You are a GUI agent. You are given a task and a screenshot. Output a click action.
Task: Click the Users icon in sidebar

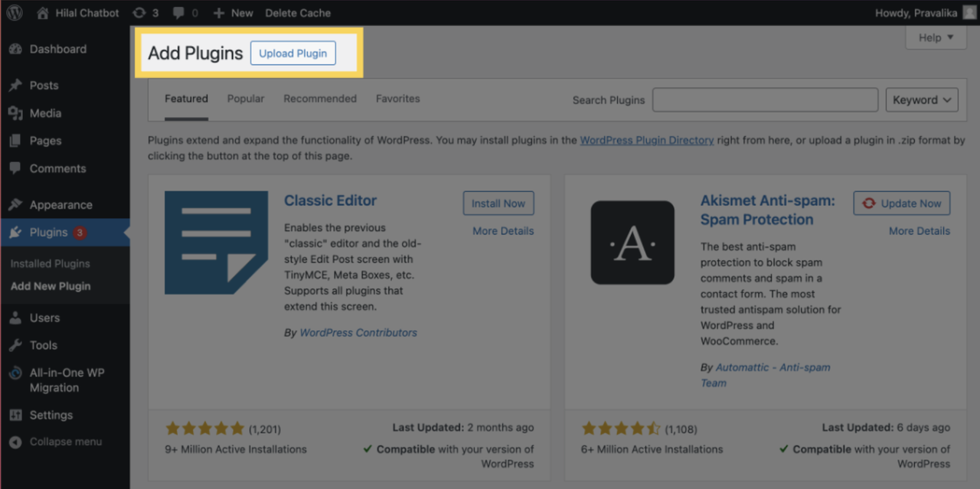(x=15, y=318)
